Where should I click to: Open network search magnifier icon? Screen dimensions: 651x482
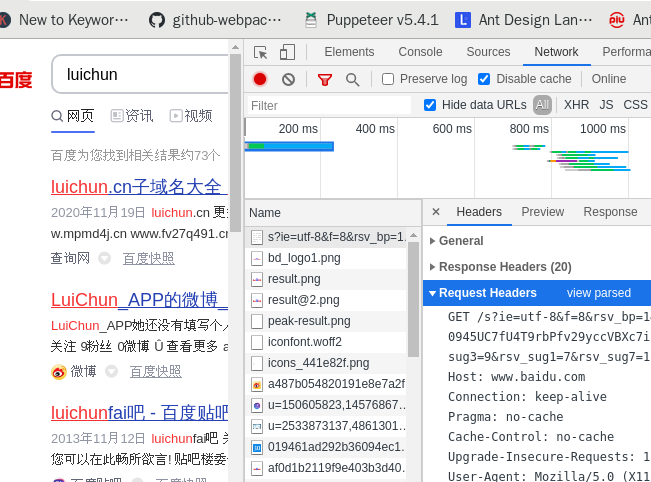tap(352, 79)
